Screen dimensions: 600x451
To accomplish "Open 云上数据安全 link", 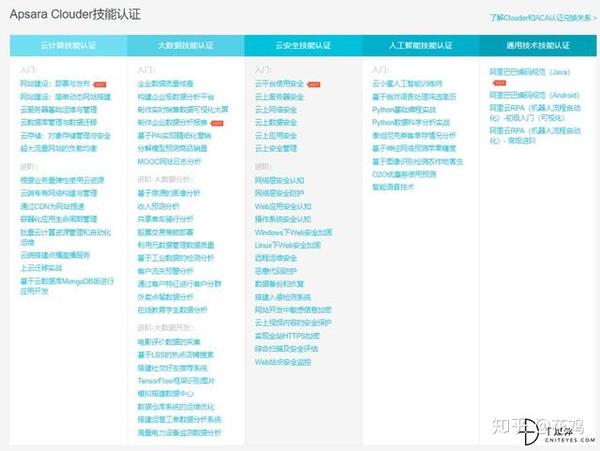I will tap(276, 123).
